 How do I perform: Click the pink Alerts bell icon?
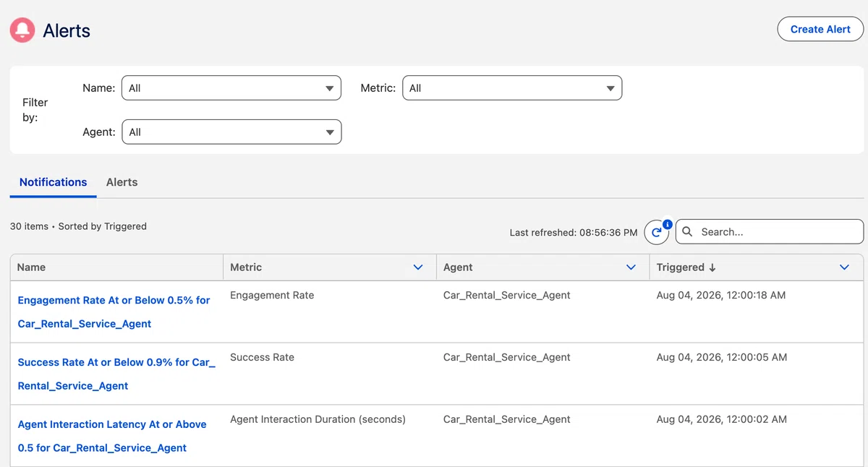click(22, 30)
